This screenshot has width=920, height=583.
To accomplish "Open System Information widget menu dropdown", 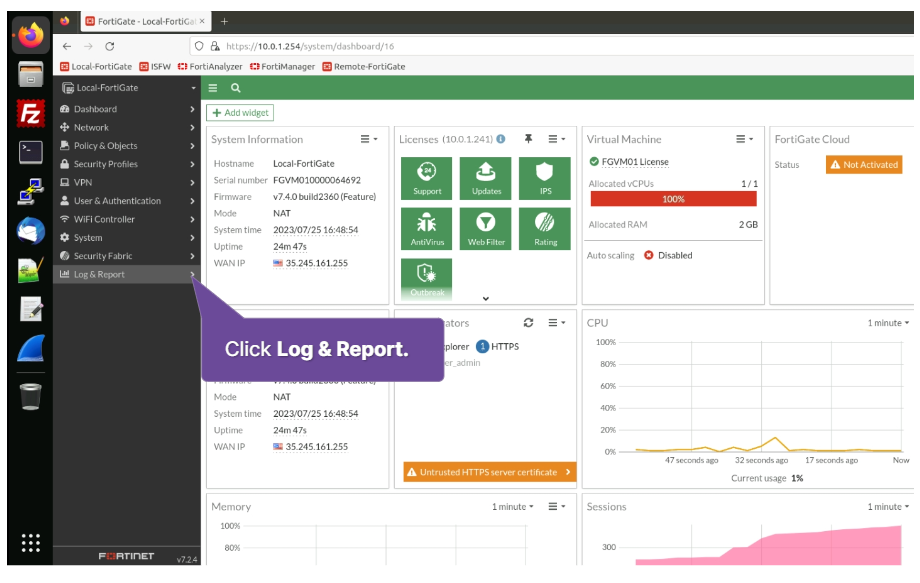I will pyautogui.click(x=368, y=139).
